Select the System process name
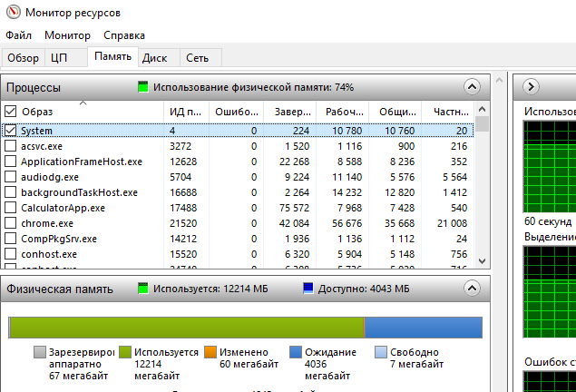This screenshot has height=392, width=576. click(36, 131)
